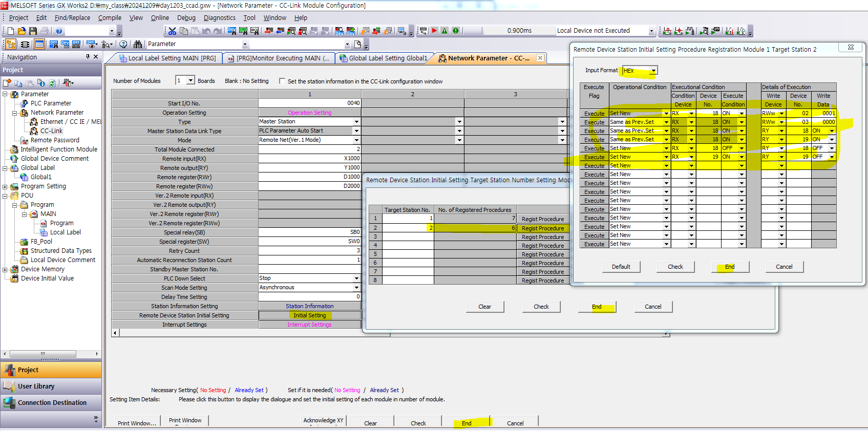Click Check in Target Station Number dialog
The image size is (868, 431).
click(541, 307)
